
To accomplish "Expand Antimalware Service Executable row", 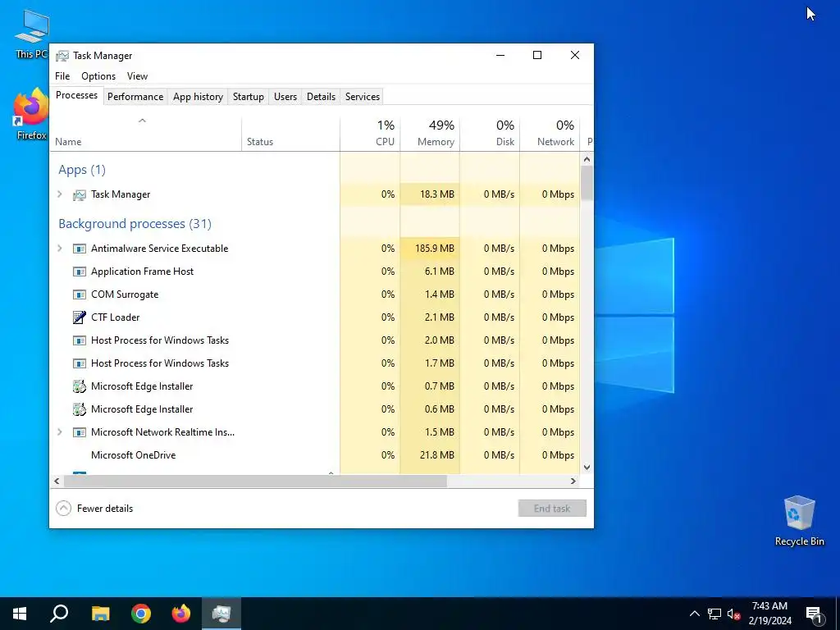I will (x=60, y=249).
